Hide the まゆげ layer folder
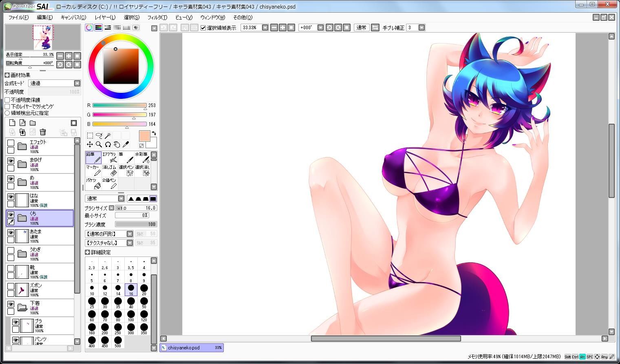620x364 pixels. click(x=11, y=161)
